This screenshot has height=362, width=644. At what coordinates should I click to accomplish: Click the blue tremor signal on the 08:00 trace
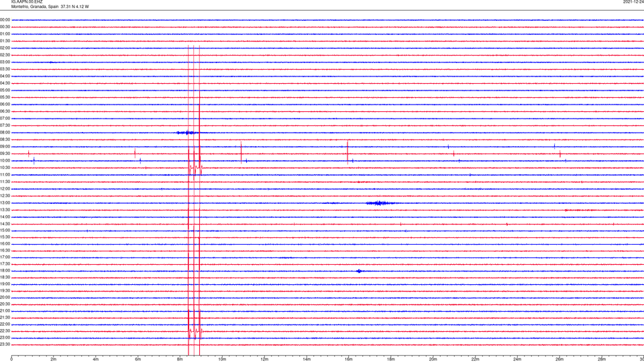coord(186,133)
